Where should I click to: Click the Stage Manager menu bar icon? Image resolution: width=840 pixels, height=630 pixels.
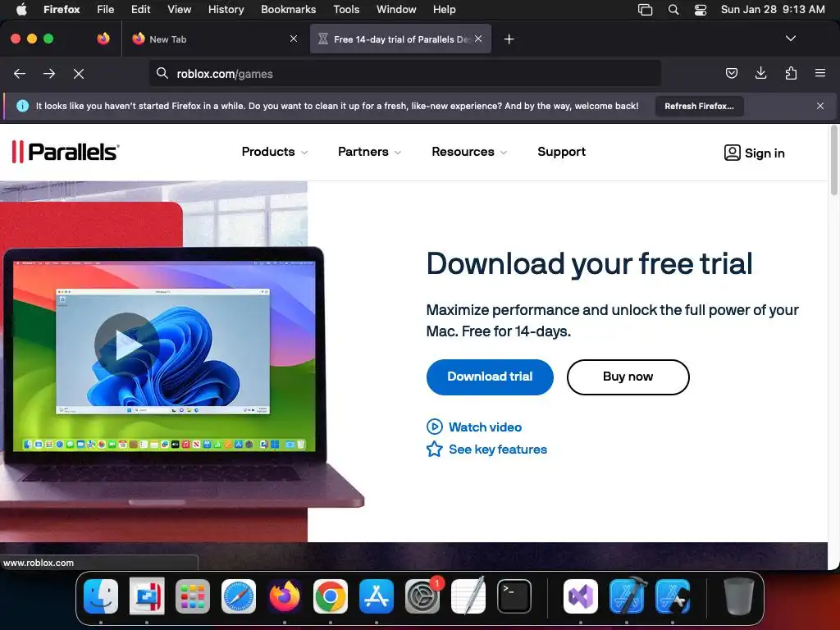pyautogui.click(x=645, y=9)
